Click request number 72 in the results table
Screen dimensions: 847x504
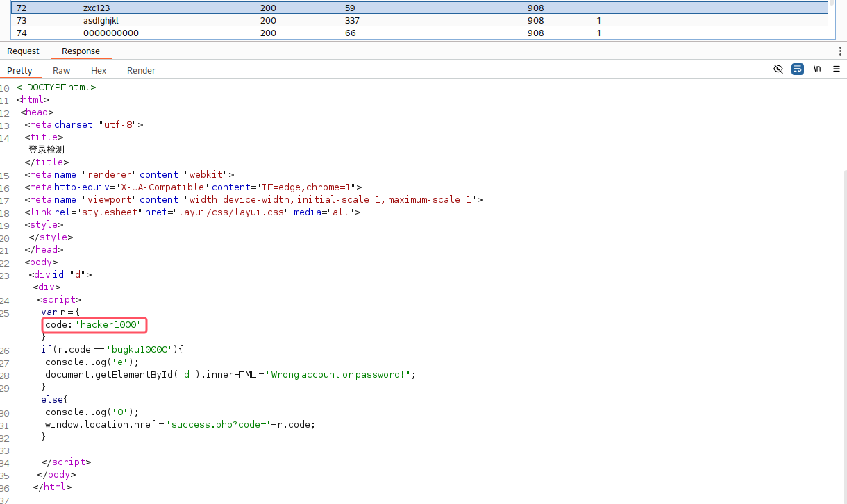[21, 8]
